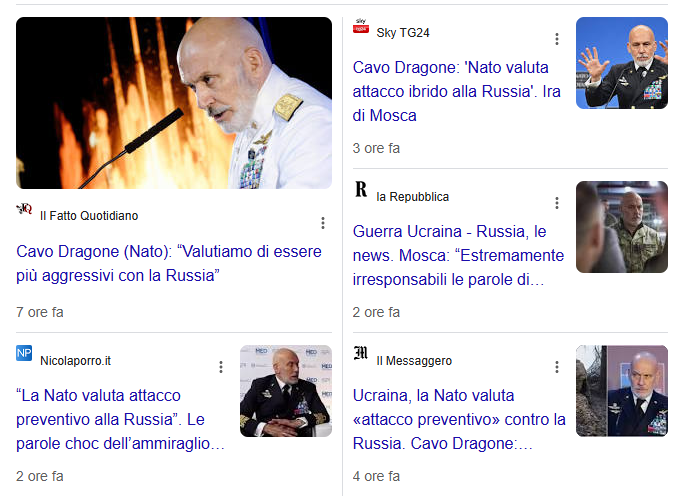Click large admiral photo with microphone
This screenshot has width=683, height=498.
174,103
